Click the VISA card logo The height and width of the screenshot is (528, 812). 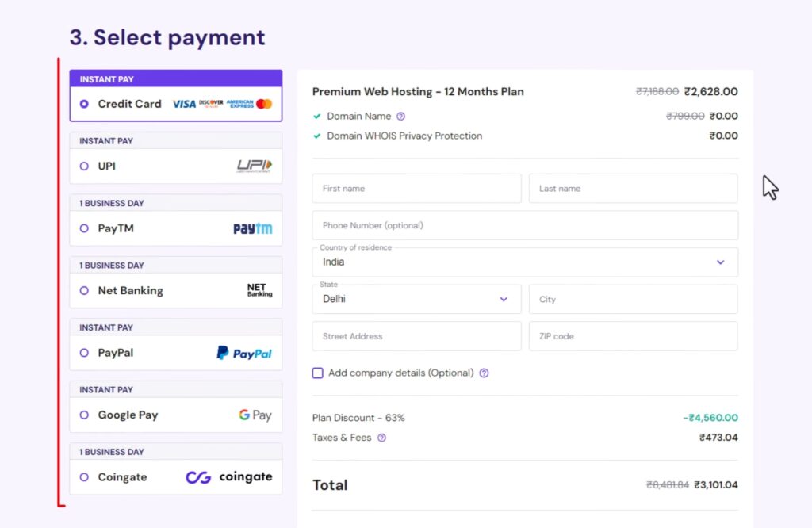tap(184, 104)
